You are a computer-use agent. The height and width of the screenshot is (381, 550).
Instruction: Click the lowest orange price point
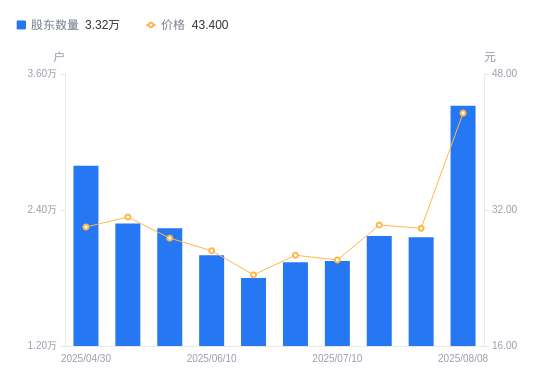click(x=254, y=275)
